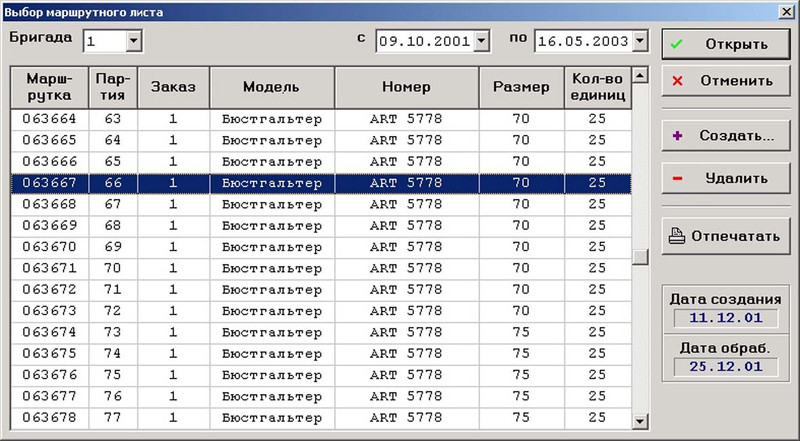This screenshot has height=441, width=800.
Task: Expand the Бригада dropdown
Action: (134, 41)
